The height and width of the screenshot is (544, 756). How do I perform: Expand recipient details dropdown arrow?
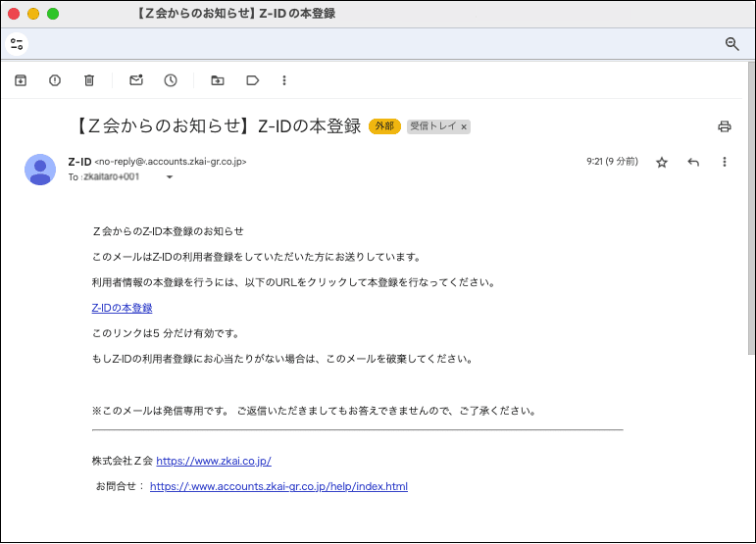(170, 177)
